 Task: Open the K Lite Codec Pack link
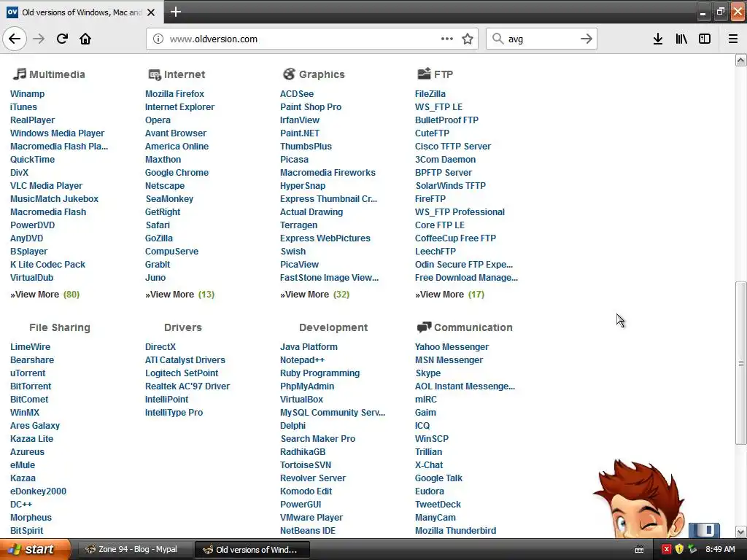pyautogui.click(x=47, y=264)
